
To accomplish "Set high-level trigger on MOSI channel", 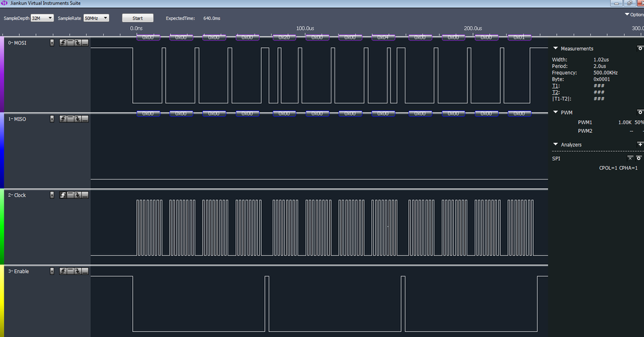I will click(x=70, y=43).
